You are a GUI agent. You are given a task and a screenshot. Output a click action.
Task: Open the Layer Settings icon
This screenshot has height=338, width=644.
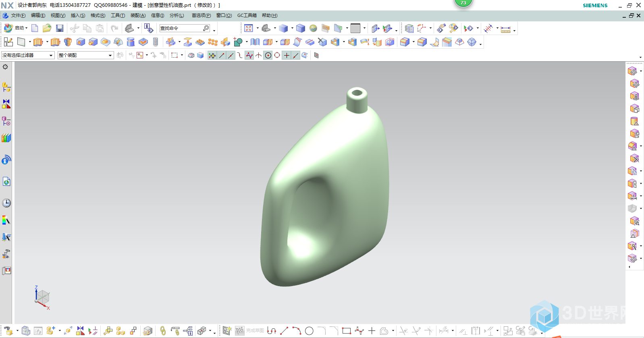409,28
